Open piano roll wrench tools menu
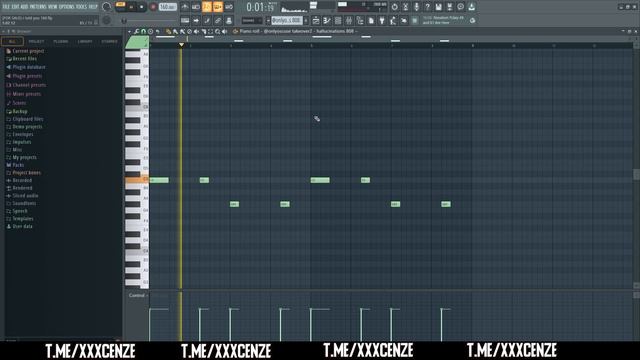 [136, 31]
